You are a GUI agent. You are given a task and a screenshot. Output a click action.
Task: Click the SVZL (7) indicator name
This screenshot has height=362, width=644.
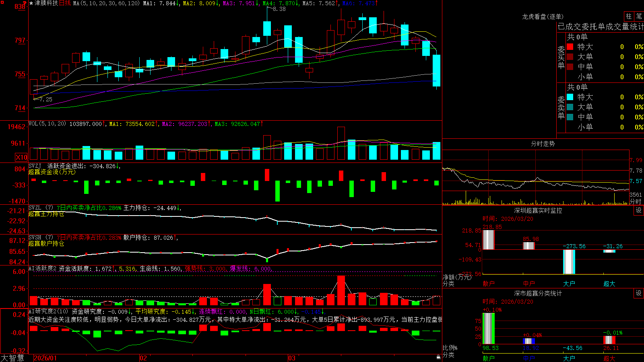click(41, 208)
